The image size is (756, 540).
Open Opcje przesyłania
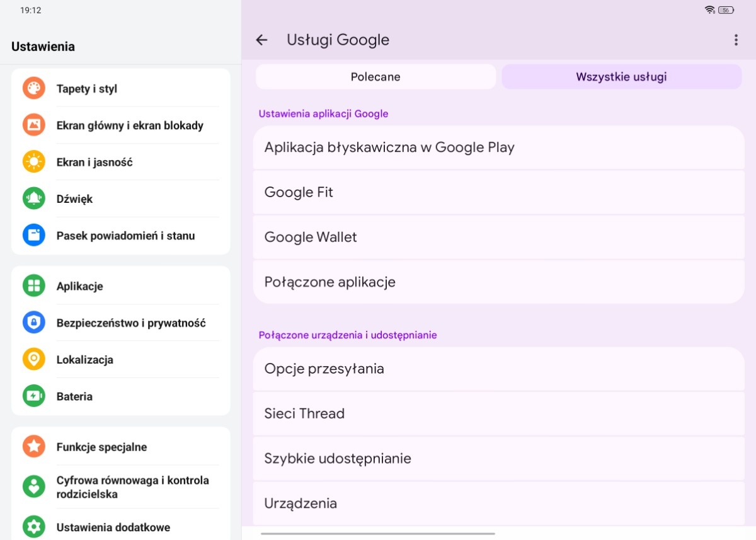point(498,369)
